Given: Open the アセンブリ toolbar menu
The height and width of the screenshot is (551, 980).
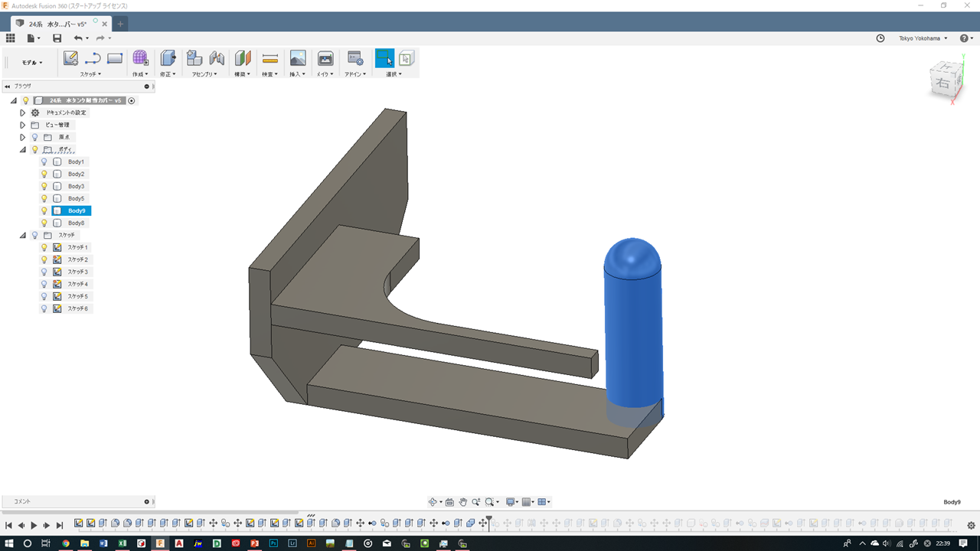Looking at the screenshot, I should (x=205, y=74).
